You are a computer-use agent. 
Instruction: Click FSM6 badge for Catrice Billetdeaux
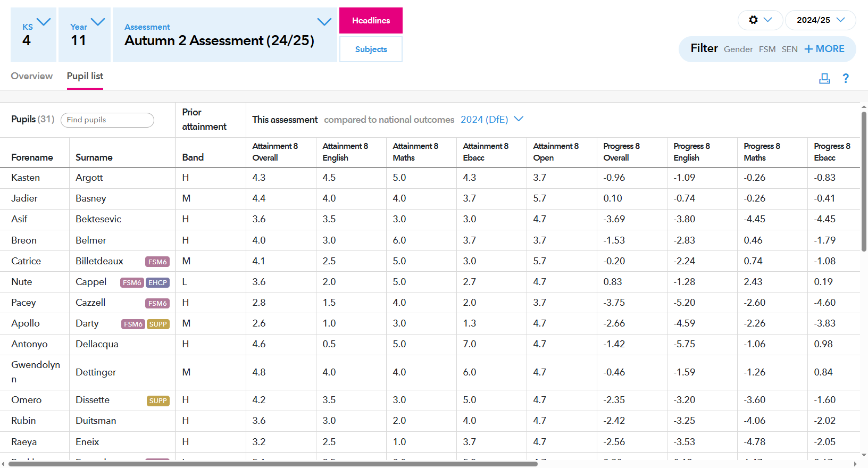157,262
